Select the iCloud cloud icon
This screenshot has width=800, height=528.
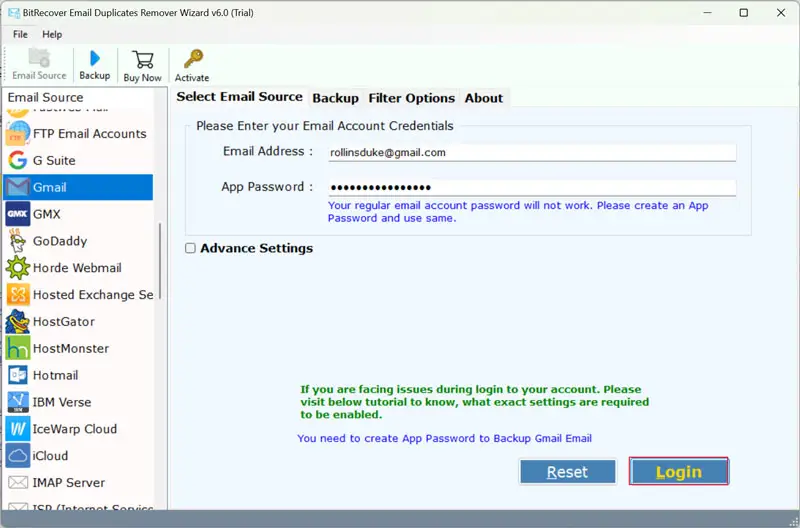click(18, 456)
